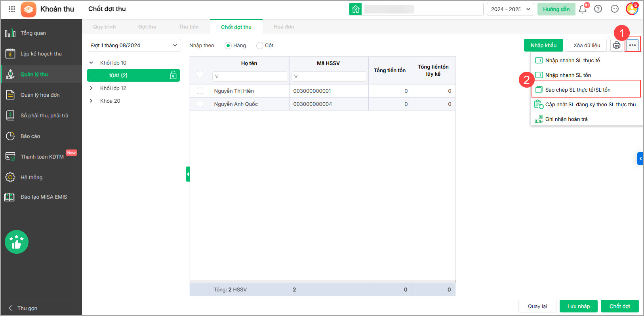Screen dimensions: 644x316
Task: Choose Sao chép SL thực tế/SL tồn
Action: pyautogui.click(x=586, y=90)
